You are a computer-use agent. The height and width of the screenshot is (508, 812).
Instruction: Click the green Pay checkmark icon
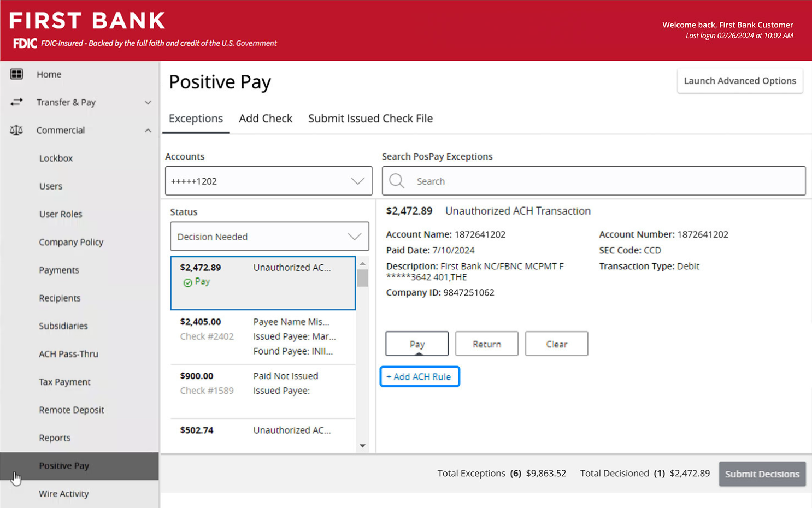click(187, 282)
